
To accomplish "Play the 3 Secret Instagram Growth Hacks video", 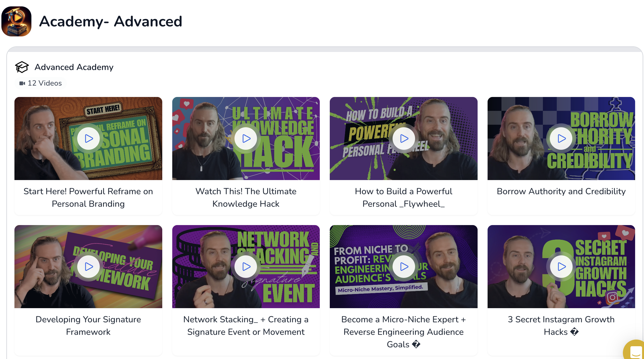I will [x=561, y=266].
